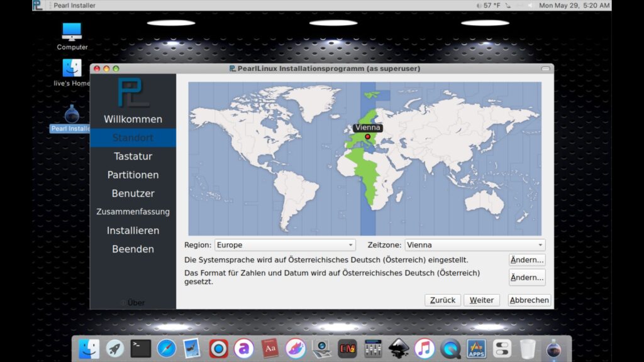The width and height of the screenshot is (644, 362).
Task: Select the Zusammenfassung step in the sidebar
Action: click(133, 212)
